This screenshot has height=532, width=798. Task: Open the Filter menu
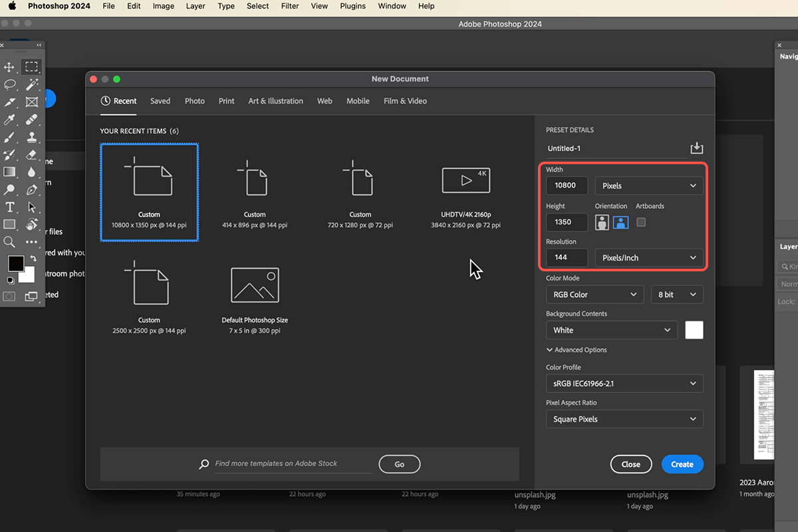click(x=290, y=6)
